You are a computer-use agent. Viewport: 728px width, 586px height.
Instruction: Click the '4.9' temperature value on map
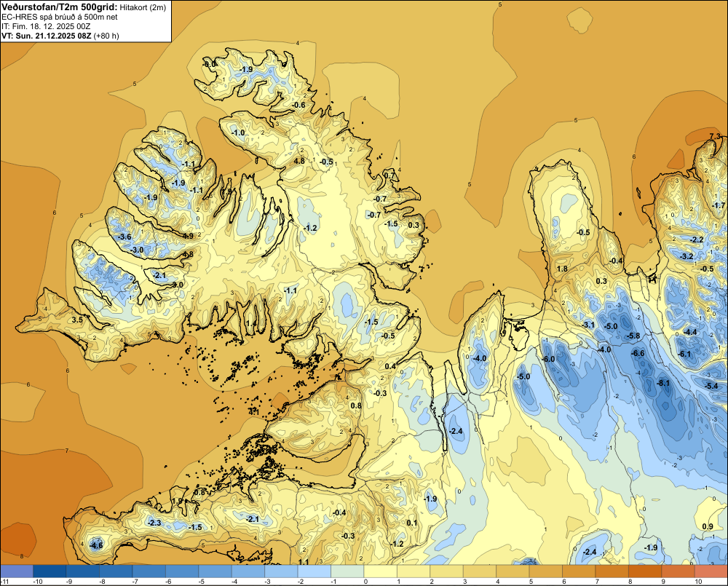coord(188,236)
